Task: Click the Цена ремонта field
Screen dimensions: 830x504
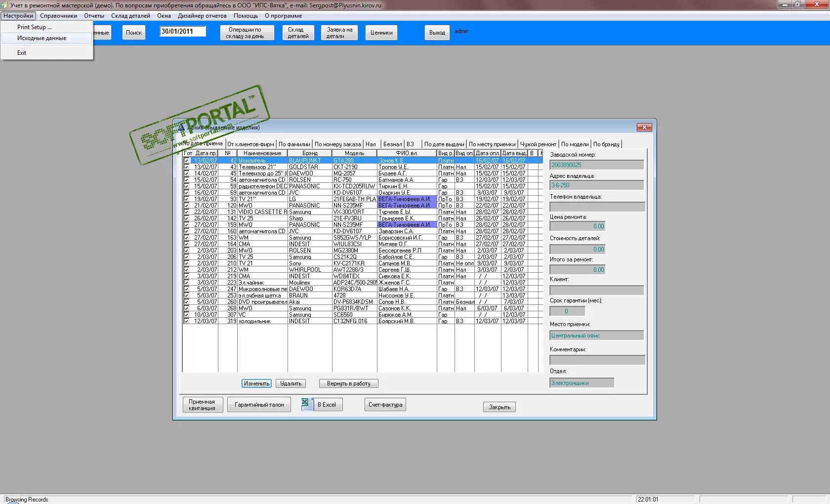Action: coord(578,226)
